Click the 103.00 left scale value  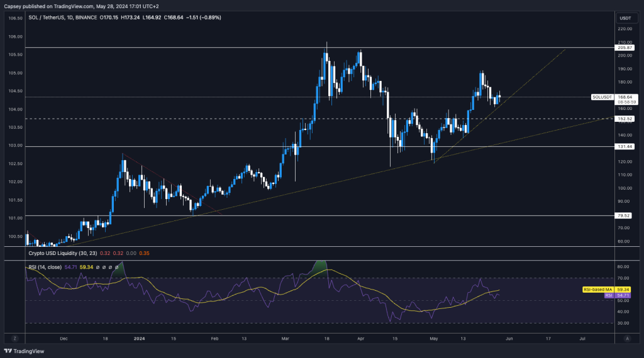(15, 146)
